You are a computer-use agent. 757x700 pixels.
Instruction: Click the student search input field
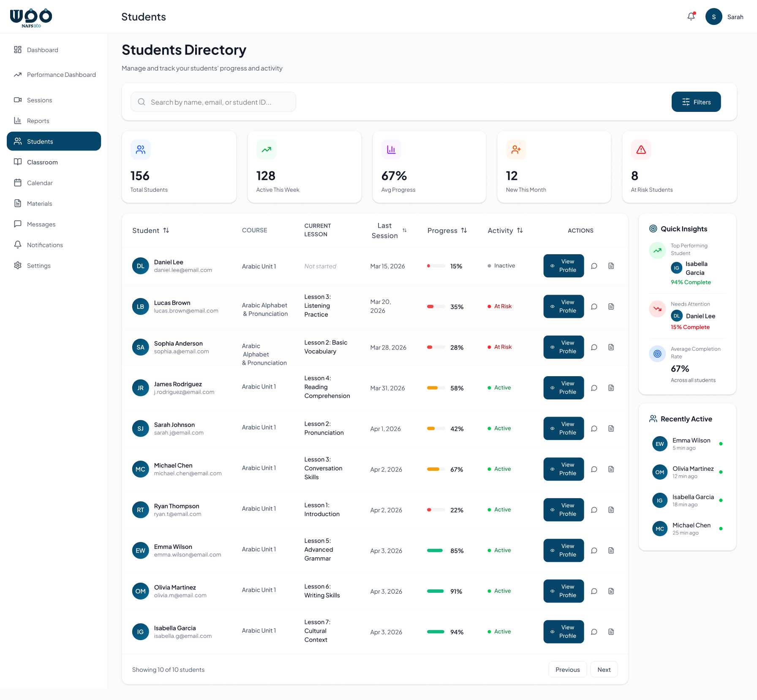click(213, 102)
